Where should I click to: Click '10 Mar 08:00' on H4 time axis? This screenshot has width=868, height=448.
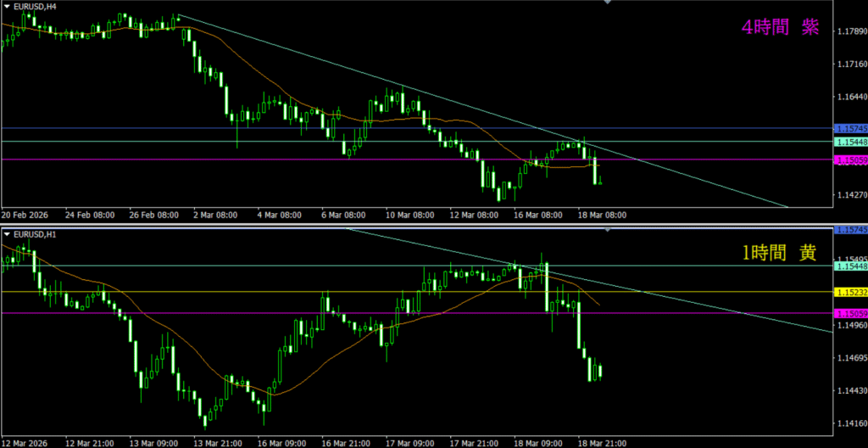[410, 215]
